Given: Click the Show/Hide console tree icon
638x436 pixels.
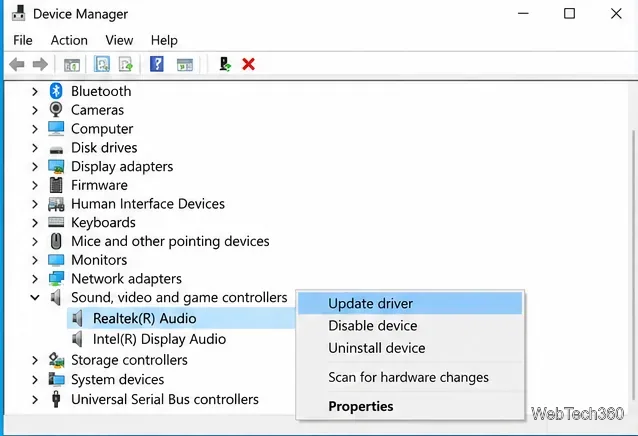Looking at the screenshot, I should [72, 64].
